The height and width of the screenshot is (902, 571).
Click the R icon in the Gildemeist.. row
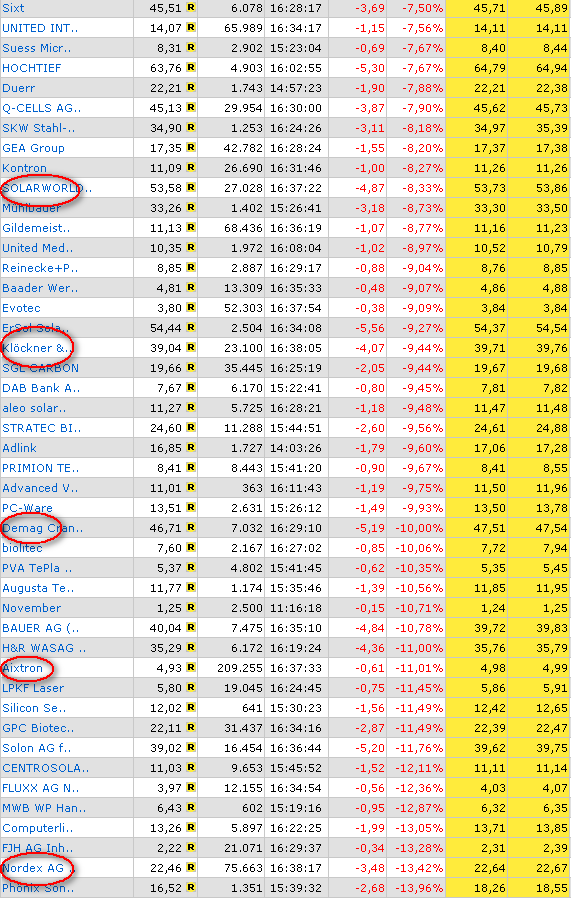pos(191,228)
